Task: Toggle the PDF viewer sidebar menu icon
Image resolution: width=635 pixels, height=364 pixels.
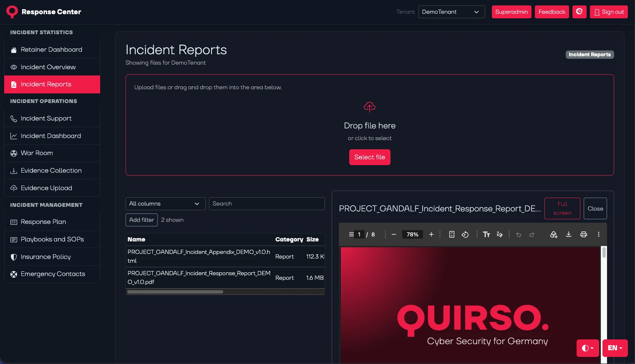Action: click(x=351, y=234)
